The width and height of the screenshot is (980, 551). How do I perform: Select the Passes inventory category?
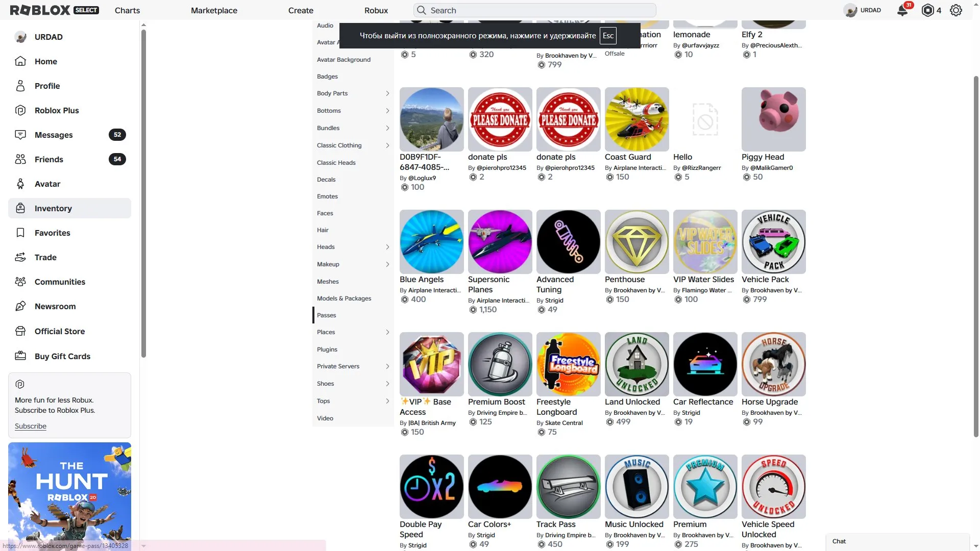353,315
